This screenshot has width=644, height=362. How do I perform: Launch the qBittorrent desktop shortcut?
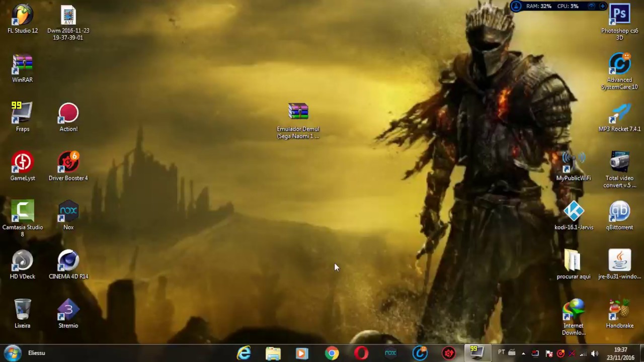point(620,216)
